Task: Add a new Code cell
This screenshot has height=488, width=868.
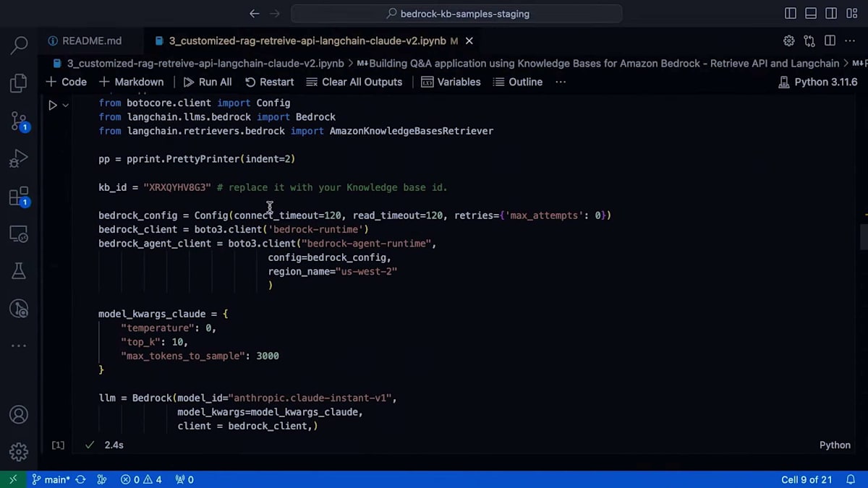Action: coord(67,82)
